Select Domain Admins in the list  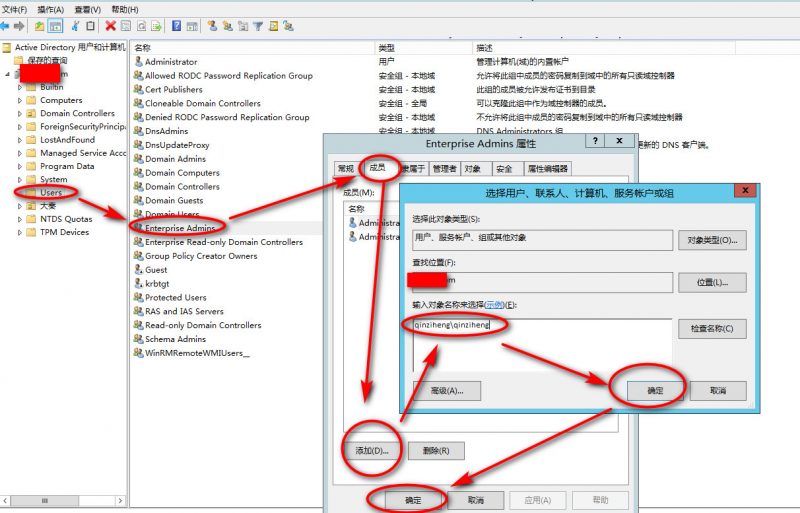175,159
